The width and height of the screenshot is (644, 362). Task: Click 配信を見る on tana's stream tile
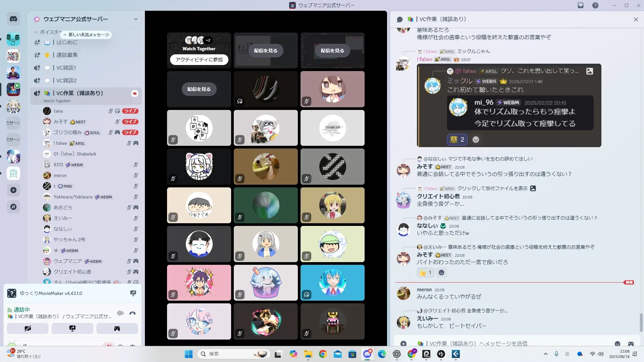tap(266, 51)
